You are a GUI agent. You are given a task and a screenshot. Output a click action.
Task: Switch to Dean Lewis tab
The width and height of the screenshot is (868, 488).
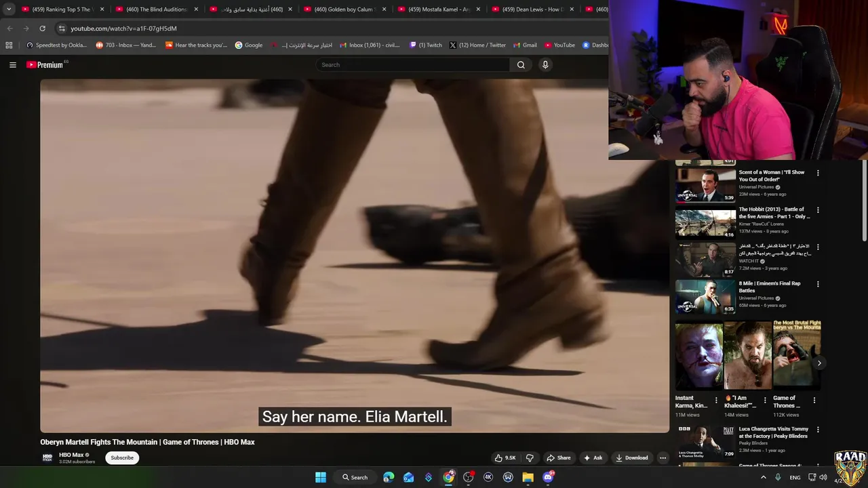coord(533,9)
